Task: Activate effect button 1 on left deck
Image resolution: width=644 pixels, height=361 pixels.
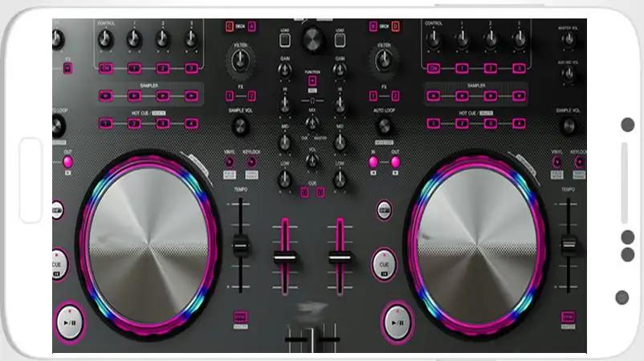Action: (134, 68)
